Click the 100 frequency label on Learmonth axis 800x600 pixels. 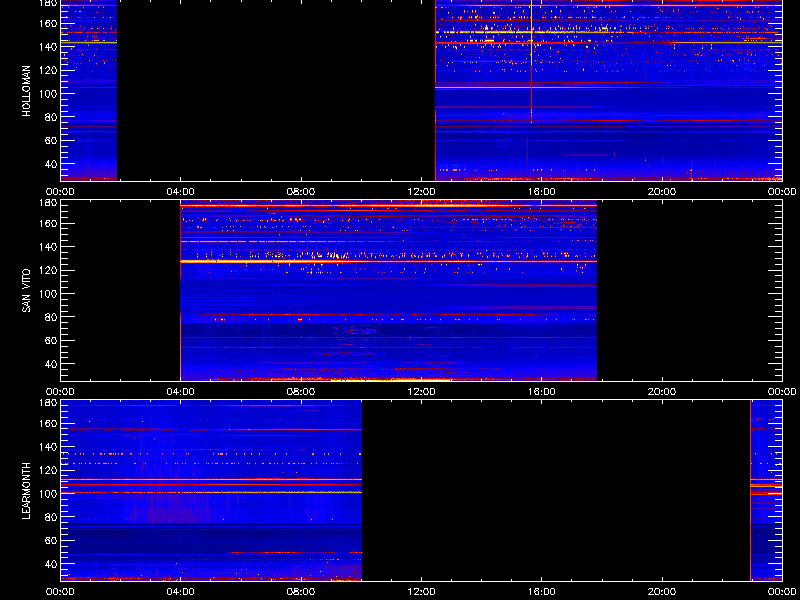pos(47,494)
